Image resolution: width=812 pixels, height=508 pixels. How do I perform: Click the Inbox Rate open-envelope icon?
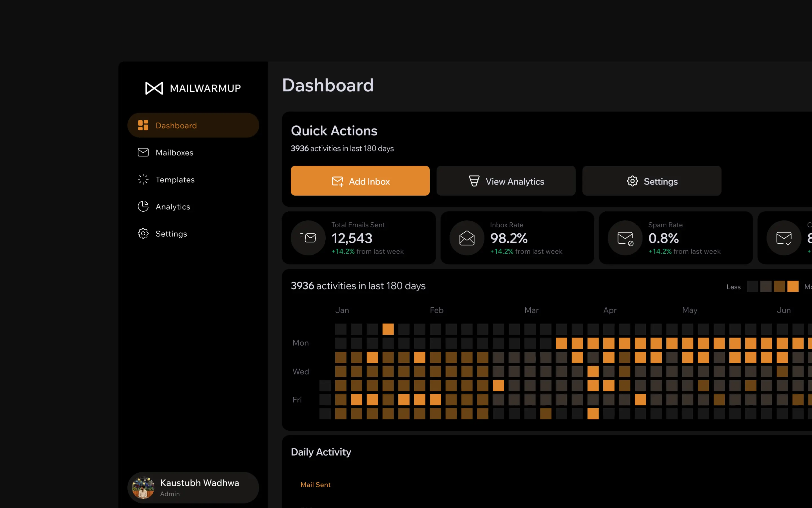(x=467, y=238)
